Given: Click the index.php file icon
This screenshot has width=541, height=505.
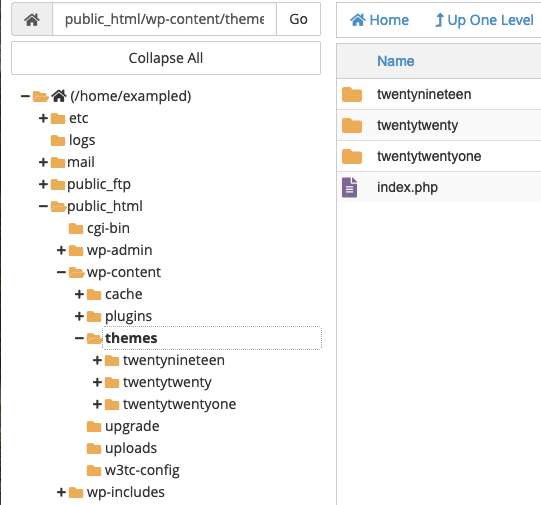Looking at the screenshot, I should [350, 187].
